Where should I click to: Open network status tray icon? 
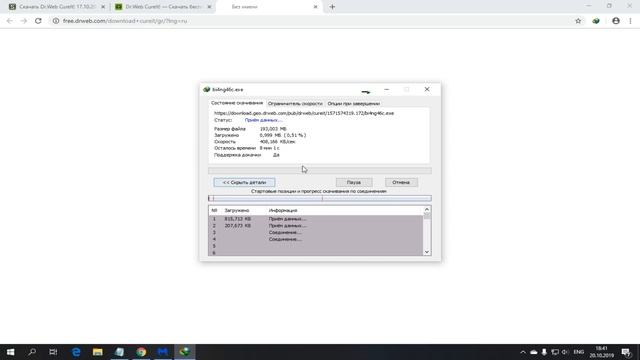tap(555, 352)
